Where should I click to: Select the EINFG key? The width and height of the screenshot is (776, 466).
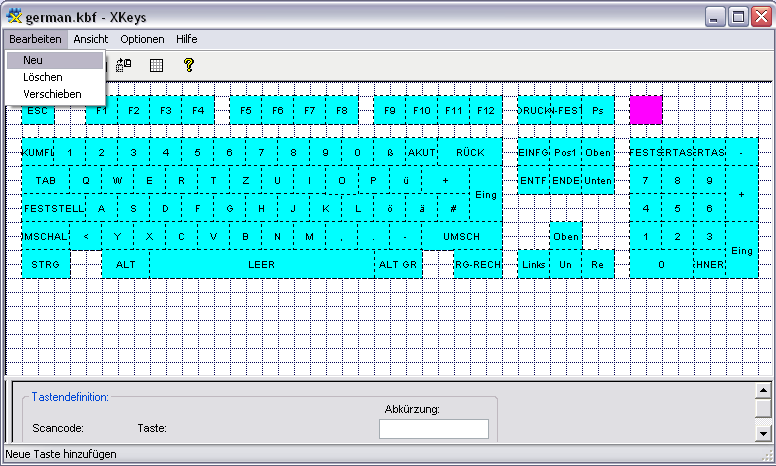pos(534,152)
